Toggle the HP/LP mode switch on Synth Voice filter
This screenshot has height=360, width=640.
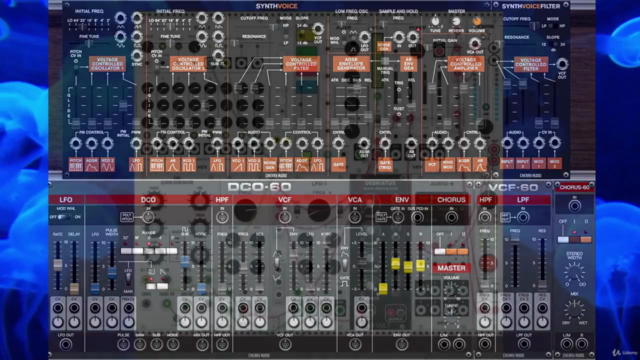coord(286,34)
